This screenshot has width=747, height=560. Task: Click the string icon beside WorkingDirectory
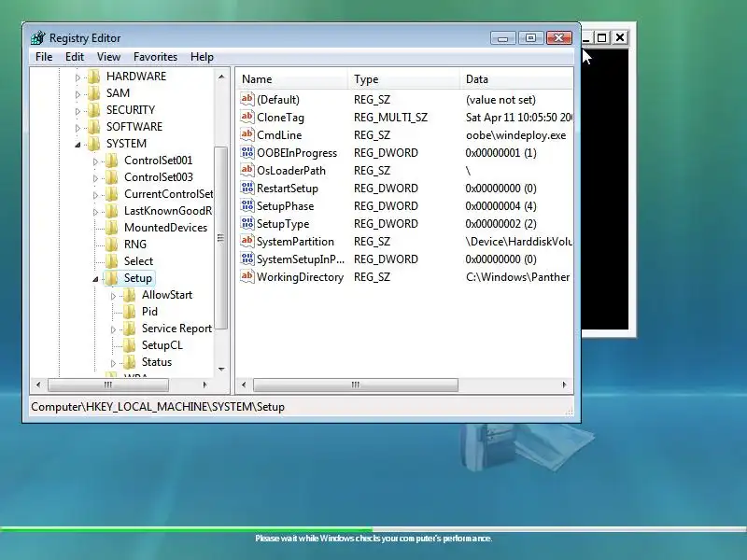coord(247,276)
